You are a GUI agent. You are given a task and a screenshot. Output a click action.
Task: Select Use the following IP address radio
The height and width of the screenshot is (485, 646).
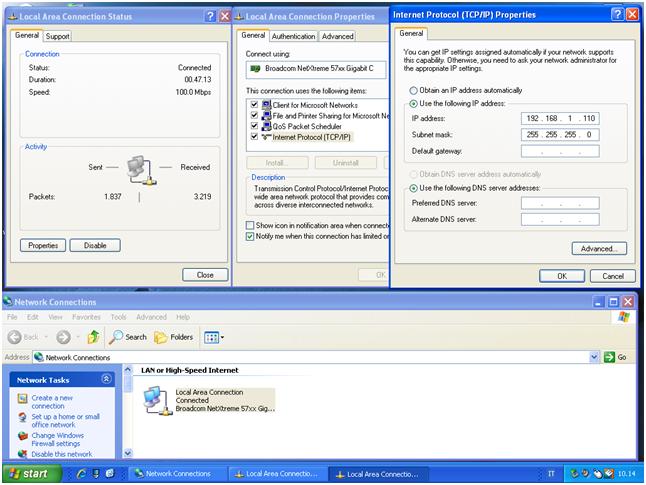click(x=413, y=103)
